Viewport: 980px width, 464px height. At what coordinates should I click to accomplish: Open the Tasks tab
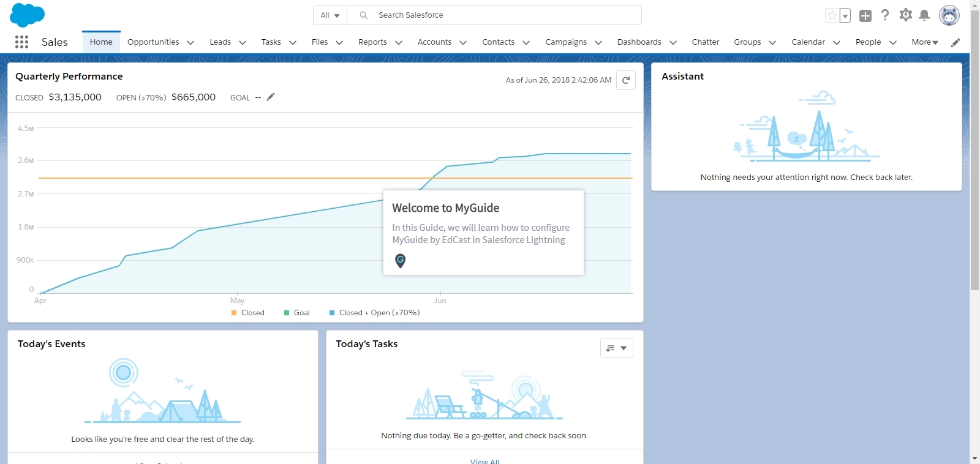coord(271,42)
